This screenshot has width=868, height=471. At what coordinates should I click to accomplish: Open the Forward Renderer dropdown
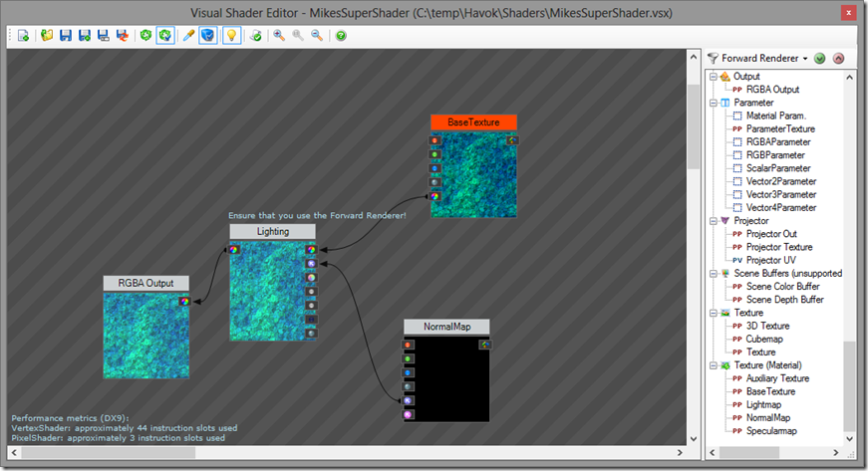click(804, 59)
